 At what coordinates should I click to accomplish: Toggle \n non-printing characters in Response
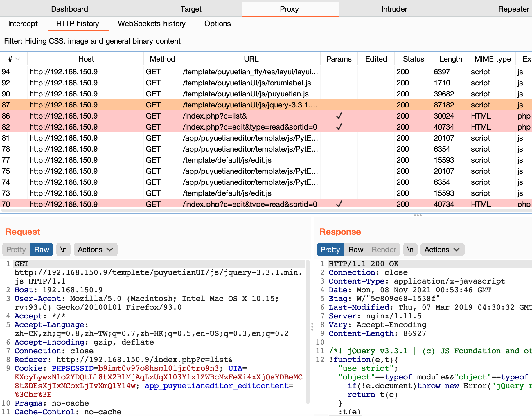[410, 250]
